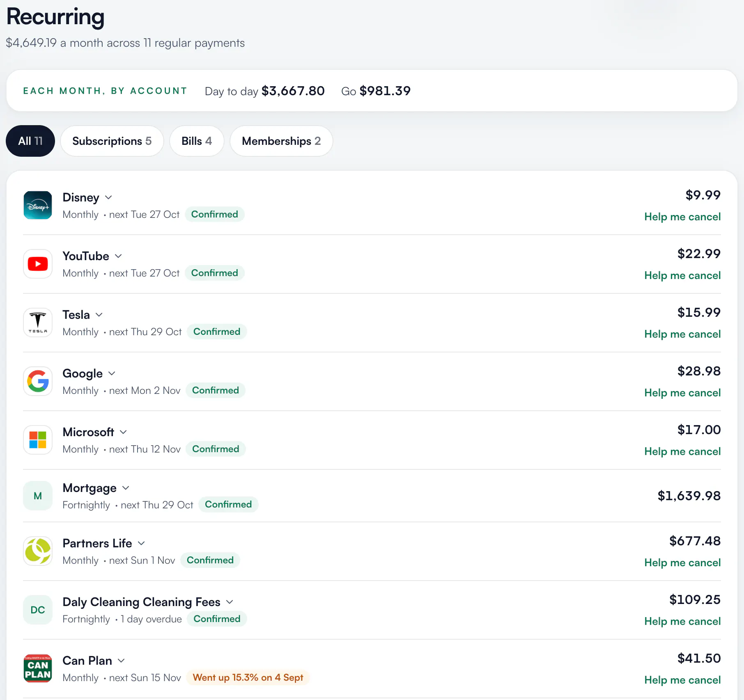The width and height of the screenshot is (744, 700).
Task: Click the Went up 15.3% on 4 Sept badge
Action: point(248,677)
